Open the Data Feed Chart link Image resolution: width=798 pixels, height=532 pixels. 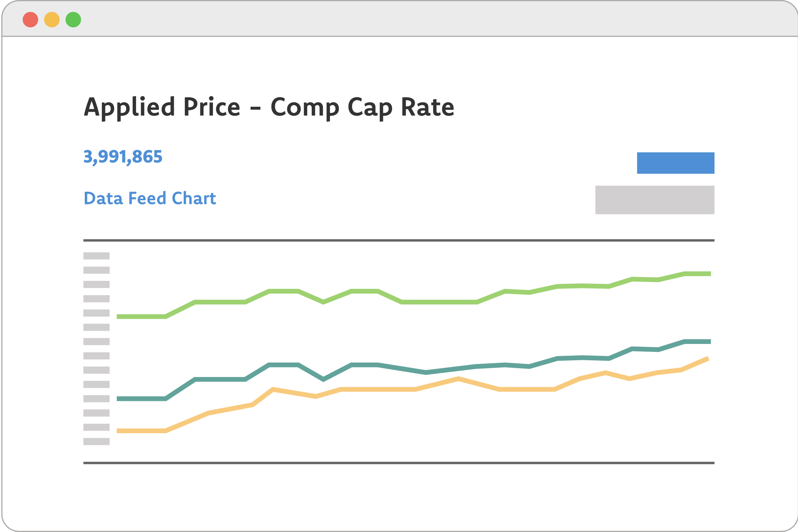(150, 198)
